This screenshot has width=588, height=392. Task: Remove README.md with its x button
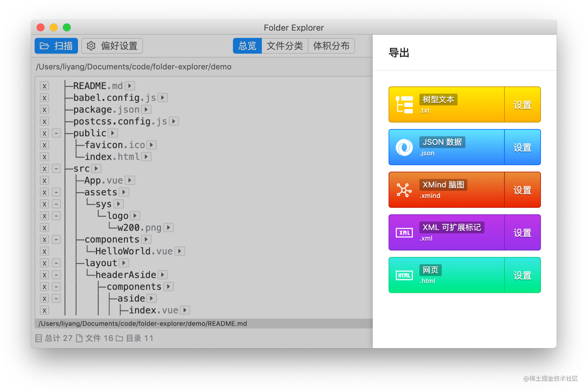[44, 86]
